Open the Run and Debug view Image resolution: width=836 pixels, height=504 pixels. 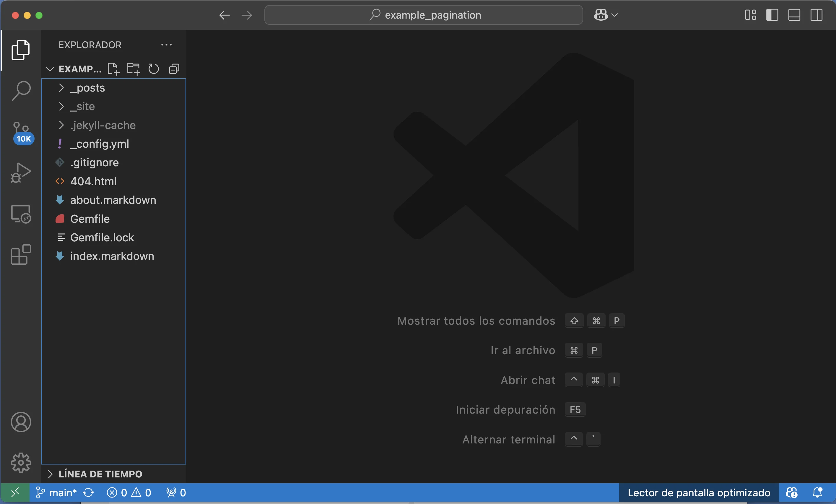tap(21, 173)
